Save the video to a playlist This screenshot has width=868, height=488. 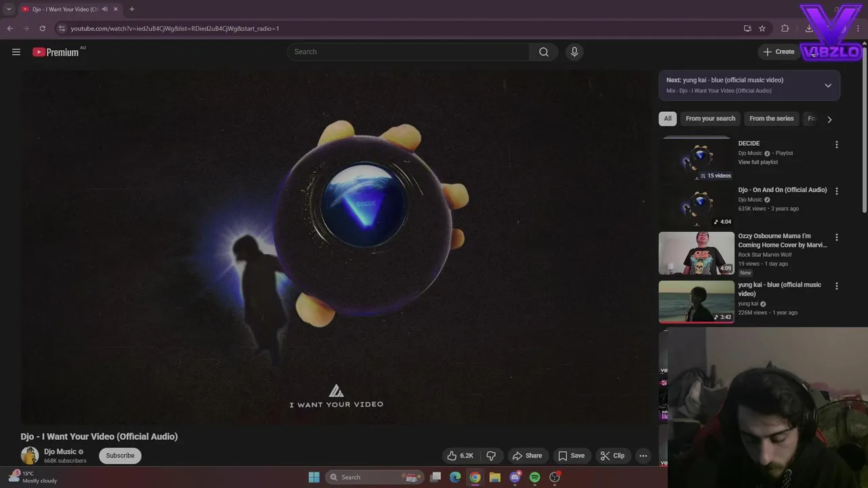[x=572, y=455]
